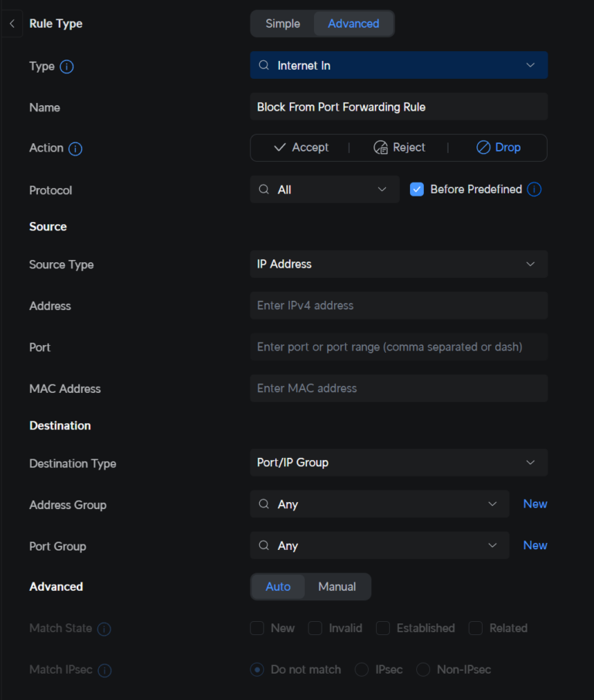594x700 pixels.
Task: Expand the Destination Type dropdown
Action: [x=398, y=463]
